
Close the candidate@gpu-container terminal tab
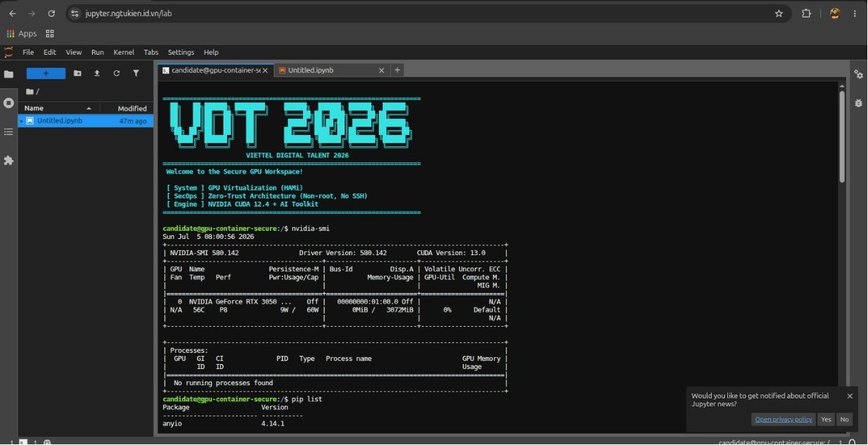click(265, 70)
